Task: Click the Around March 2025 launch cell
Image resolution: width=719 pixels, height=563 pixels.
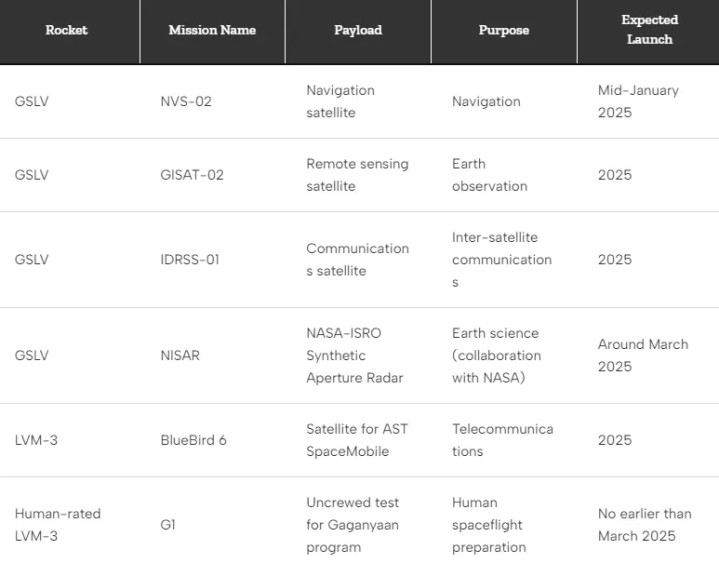Action: 643,355
